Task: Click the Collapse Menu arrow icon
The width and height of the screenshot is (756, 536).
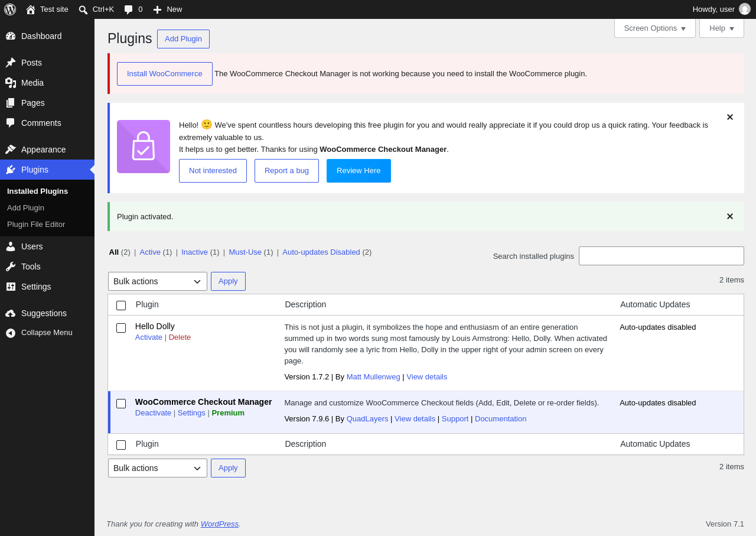Action: click(11, 333)
